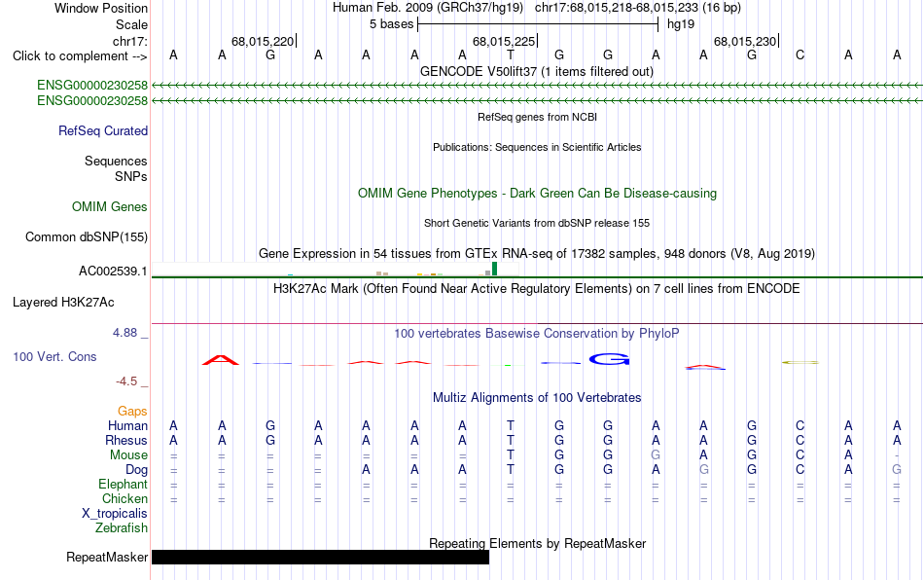Click the large blue G in the PhyloP conservation track
Image resolution: width=924 pixels, height=580 pixels.
(x=609, y=359)
